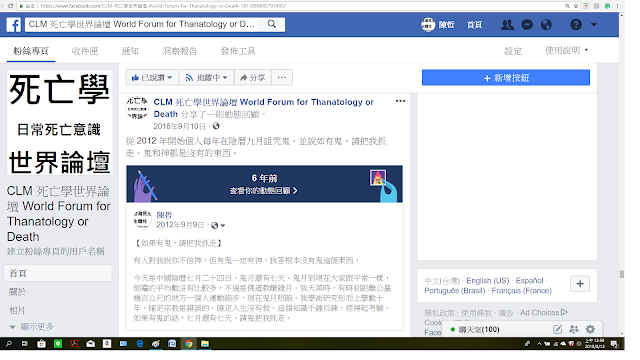The image size is (640, 360).
Task: Switch language to English (US)
Action: click(x=488, y=281)
